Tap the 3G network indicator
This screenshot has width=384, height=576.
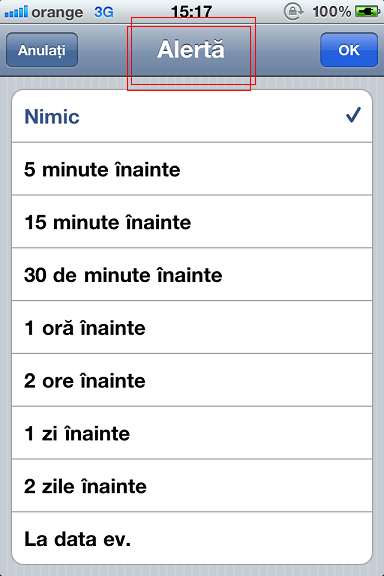104,12
